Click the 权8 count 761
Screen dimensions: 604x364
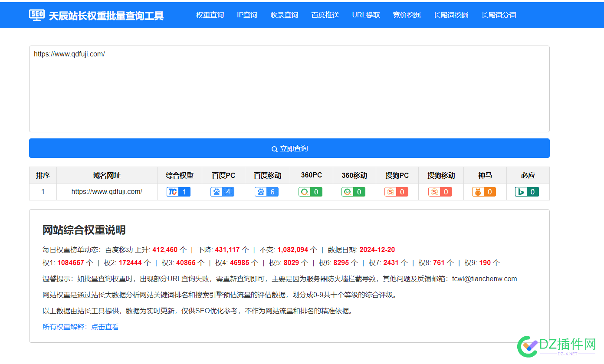point(439,262)
